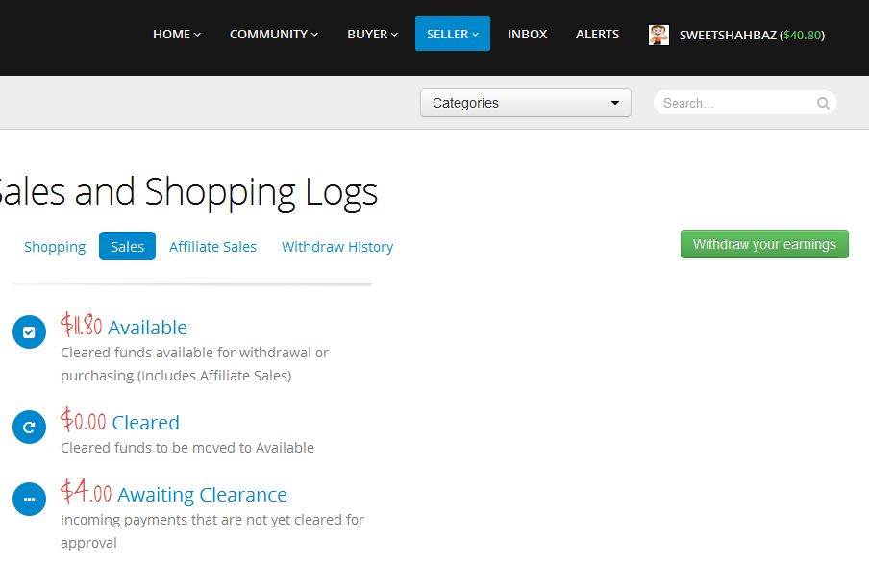The width and height of the screenshot is (869, 588).
Task: Go to Inbox
Action: point(527,35)
